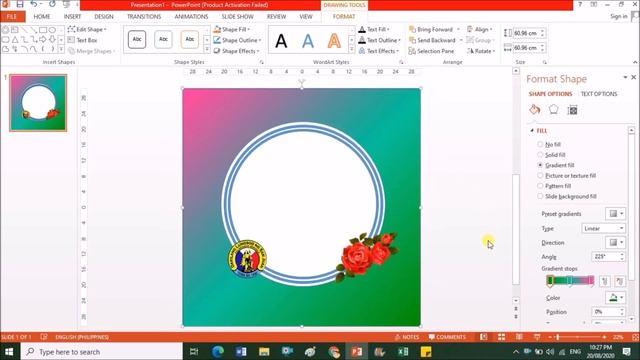640x360 pixels.
Task: Switch to REVIEW ribbon tab
Action: click(276, 17)
